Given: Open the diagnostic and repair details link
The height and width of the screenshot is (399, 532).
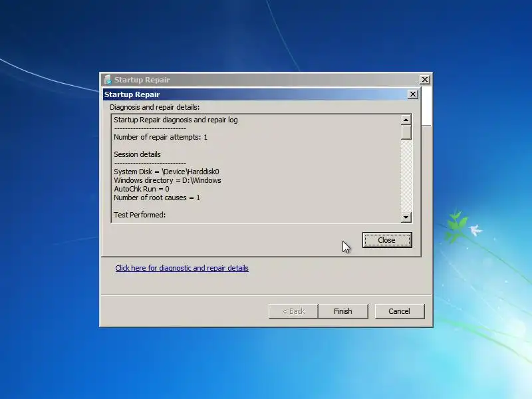Looking at the screenshot, I should (182, 268).
